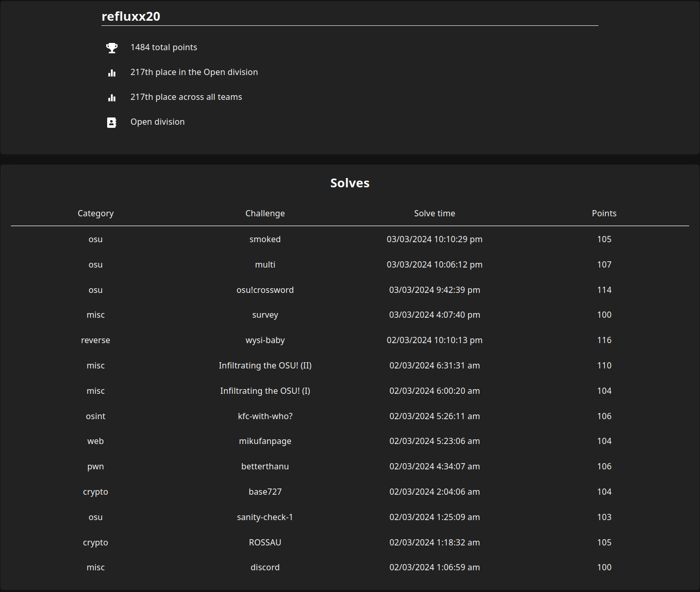
Task: Click the solve time 02/03/2024 5:26:11 am
Action: (435, 416)
